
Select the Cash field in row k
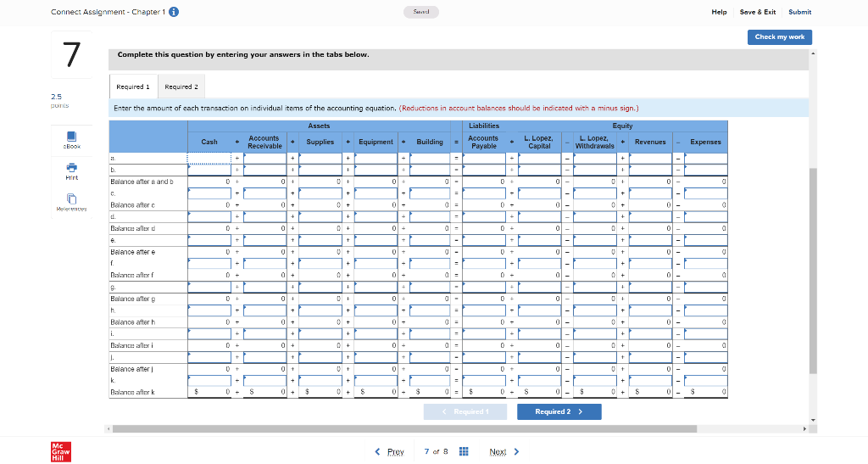point(209,380)
